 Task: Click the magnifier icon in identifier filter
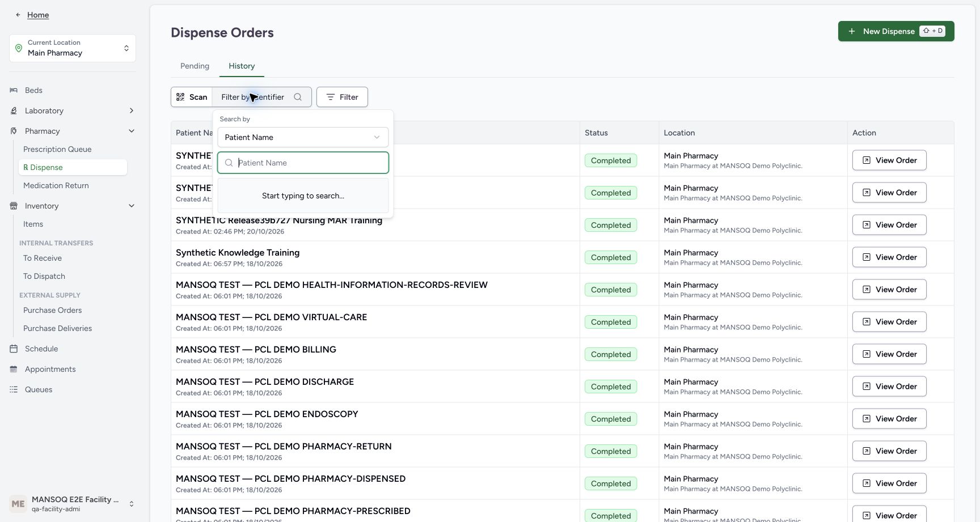pyautogui.click(x=298, y=97)
